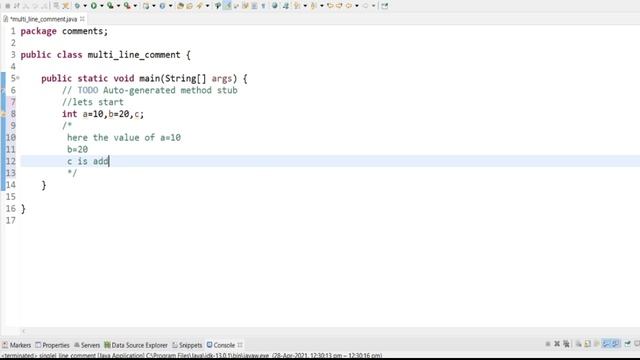Click the editor horizontal scrollbar left arrow
Image resolution: width=640 pixels, height=360 pixels.
point(23,331)
